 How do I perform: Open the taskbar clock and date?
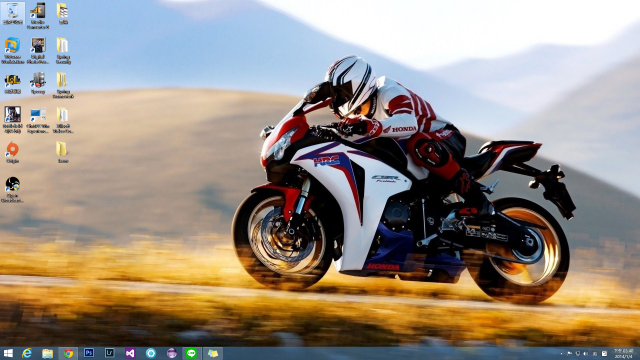[x=623, y=353]
